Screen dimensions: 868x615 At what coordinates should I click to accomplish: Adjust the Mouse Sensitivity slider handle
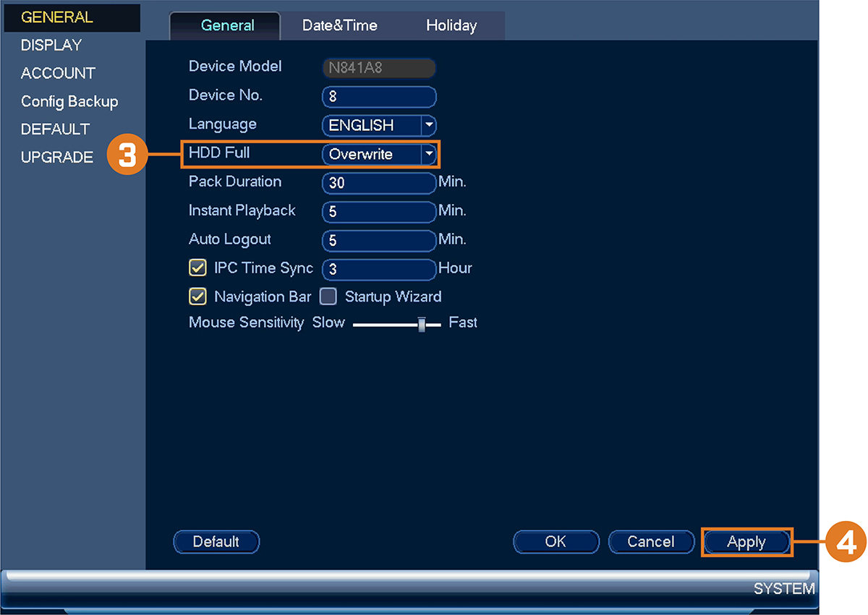click(x=422, y=325)
